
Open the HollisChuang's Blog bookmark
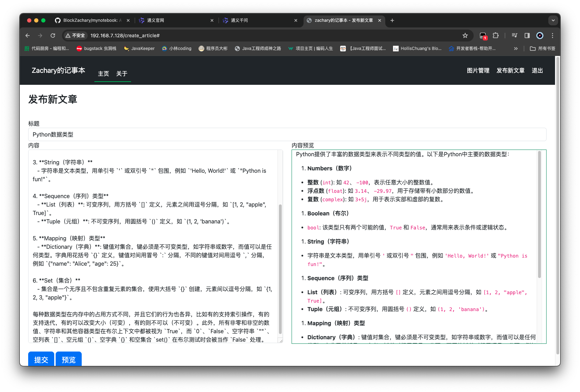[417, 49]
